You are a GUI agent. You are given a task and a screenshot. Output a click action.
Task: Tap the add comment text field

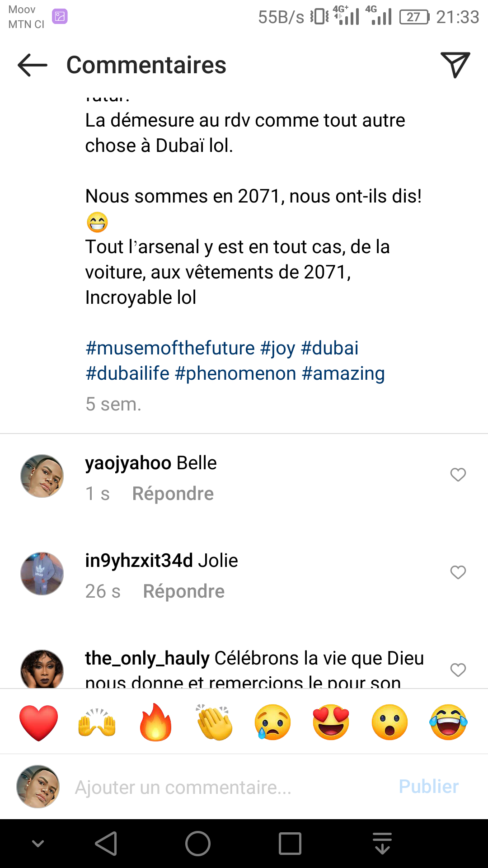pos(226,787)
